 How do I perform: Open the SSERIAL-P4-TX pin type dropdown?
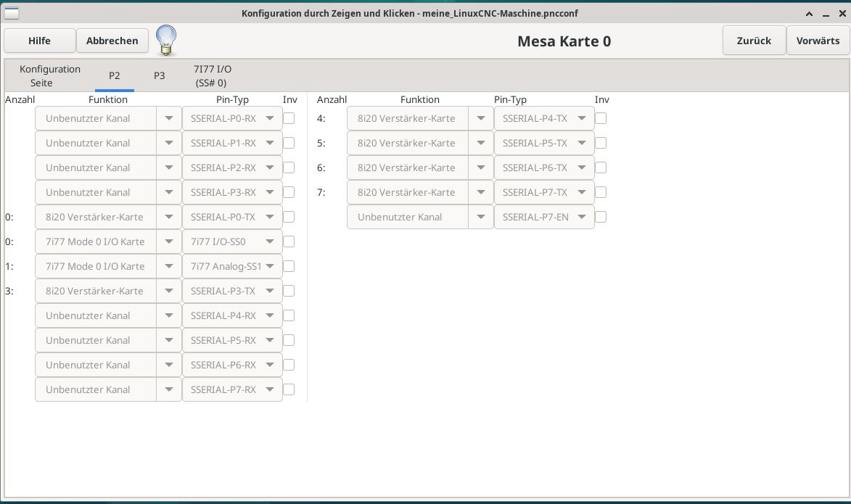coord(544,118)
